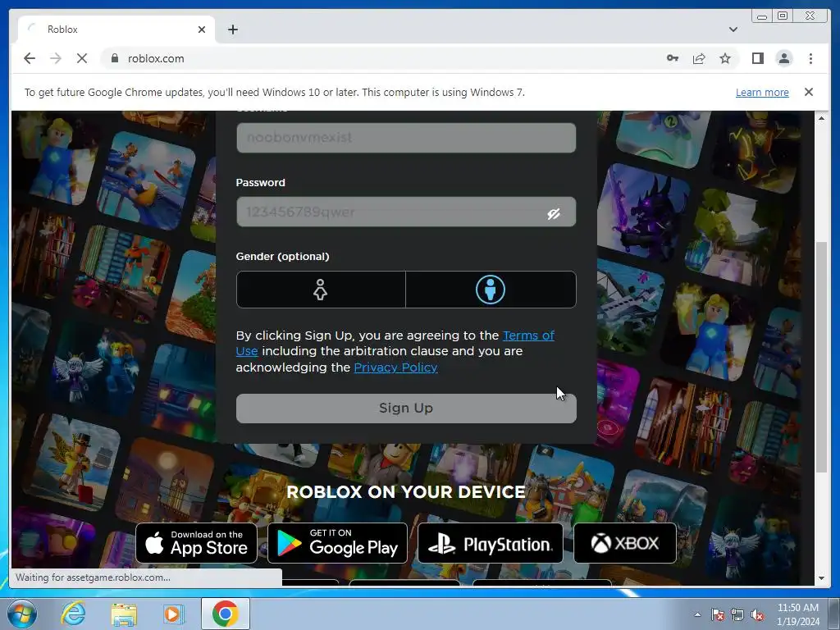Image resolution: width=840 pixels, height=630 pixels.
Task: Open the Windows Start menu
Action: click(22, 614)
